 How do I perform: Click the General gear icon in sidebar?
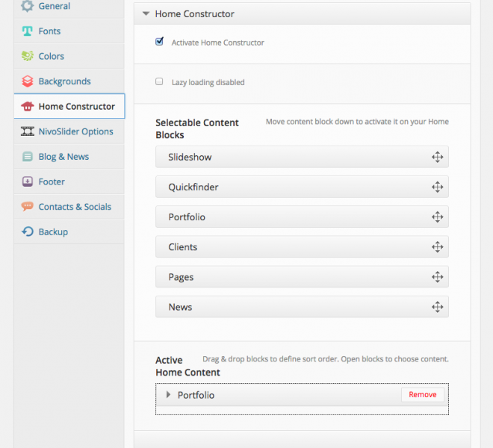[x=28, y=6]
